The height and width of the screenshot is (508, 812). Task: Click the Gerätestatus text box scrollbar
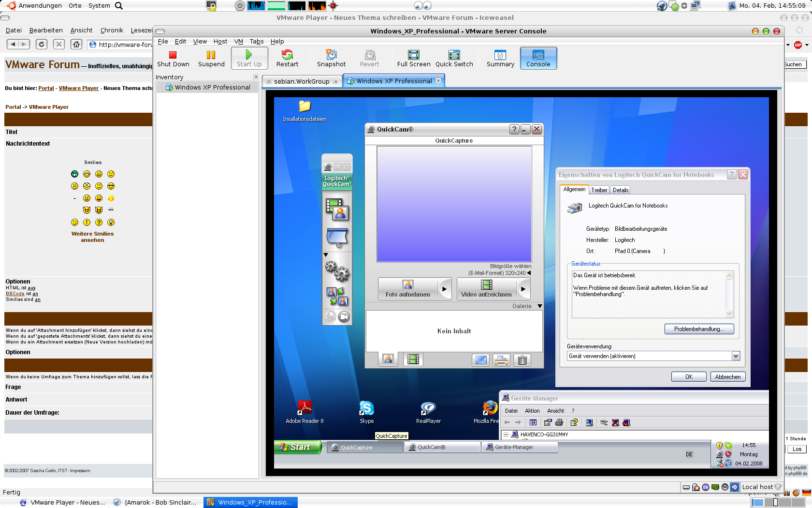[729, 294]
